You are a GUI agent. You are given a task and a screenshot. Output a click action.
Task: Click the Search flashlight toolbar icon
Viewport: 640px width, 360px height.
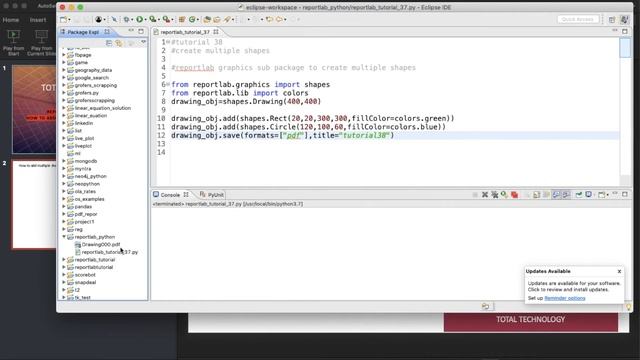click(x=227, y=19)
